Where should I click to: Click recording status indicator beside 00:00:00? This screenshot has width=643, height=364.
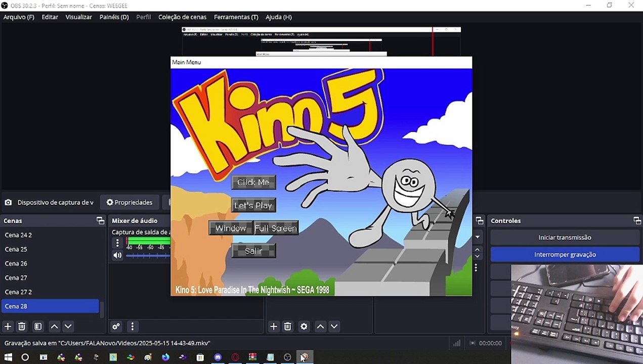pyautogui.click(x=473, y=343)
